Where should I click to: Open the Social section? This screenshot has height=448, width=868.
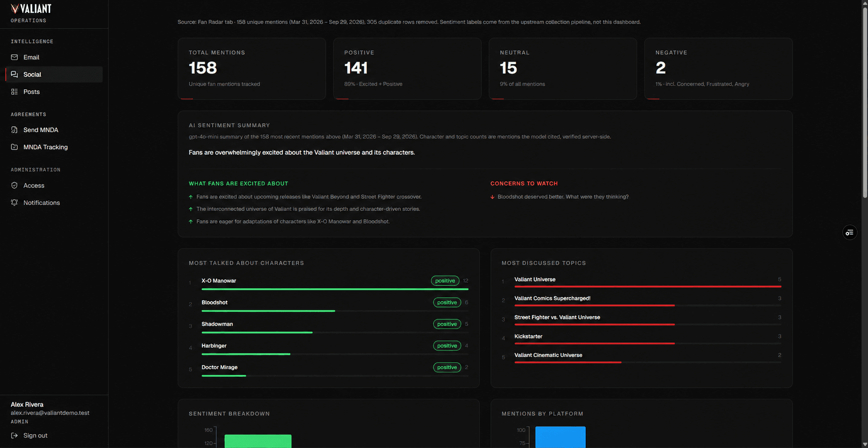tap(54, 74)
